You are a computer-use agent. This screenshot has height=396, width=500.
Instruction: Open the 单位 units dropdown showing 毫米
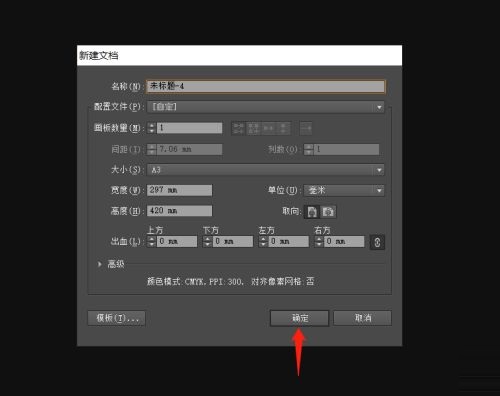[344, 190]
